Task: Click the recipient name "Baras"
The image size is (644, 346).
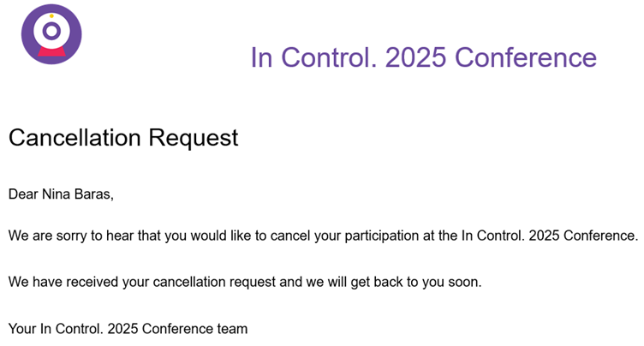Action: (94, 194)
